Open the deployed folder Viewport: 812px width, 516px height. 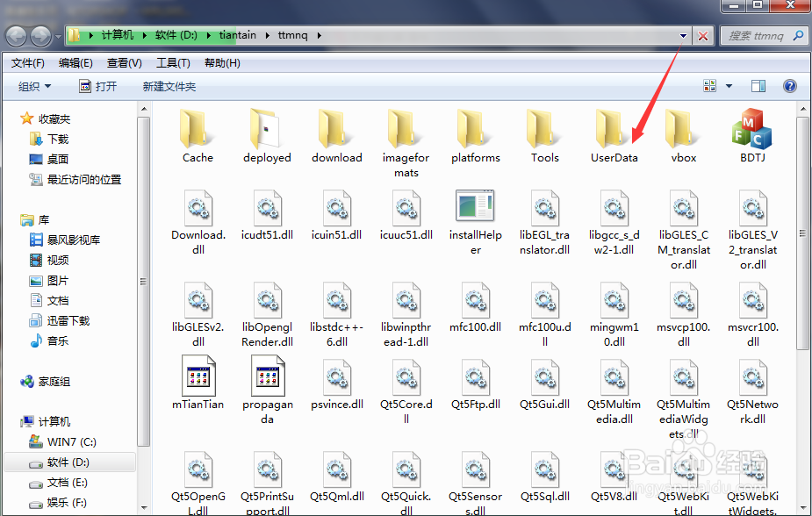coord(267,137)
